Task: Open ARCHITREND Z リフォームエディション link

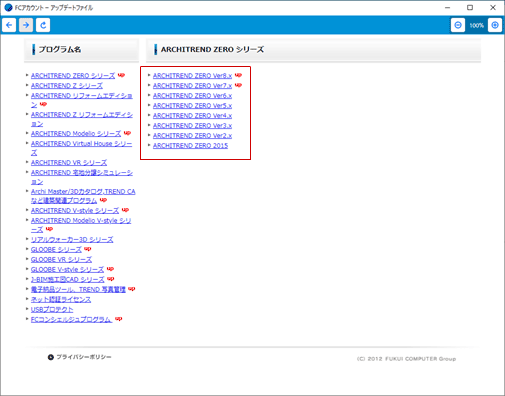Action: [82, 119]
